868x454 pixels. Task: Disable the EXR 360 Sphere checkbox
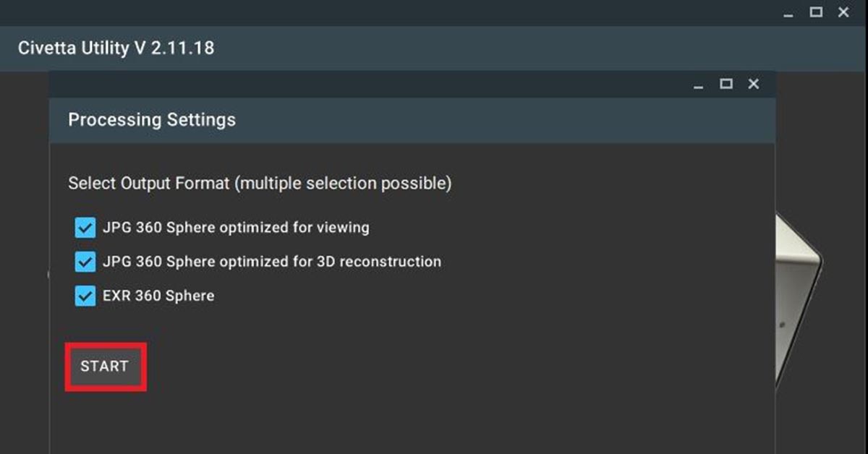tap(85, 296)
